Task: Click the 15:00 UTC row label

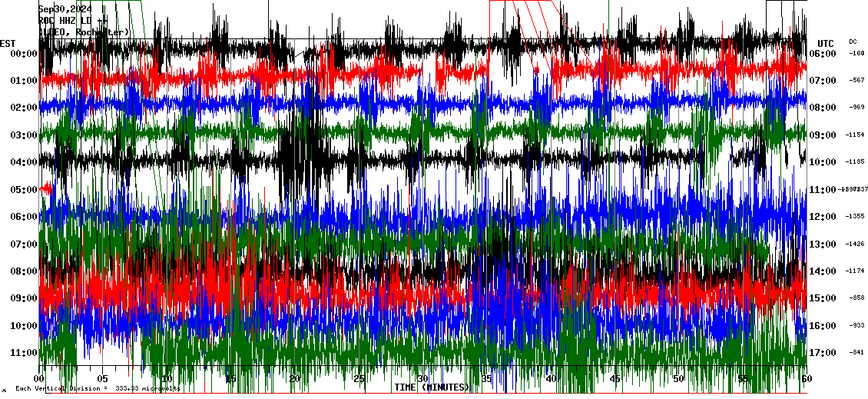Action: (824, 298)
